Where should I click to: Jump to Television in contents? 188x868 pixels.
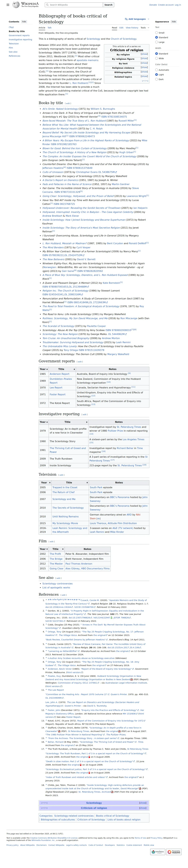coord(14,43)
